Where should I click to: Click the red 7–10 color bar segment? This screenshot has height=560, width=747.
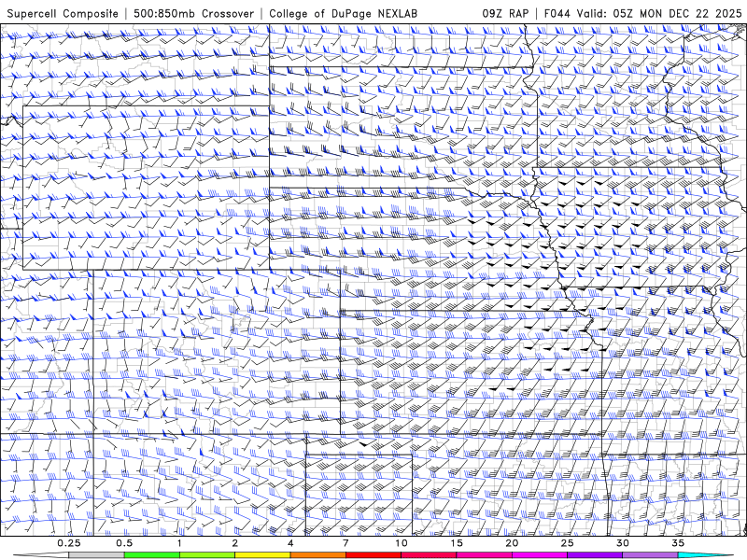coord(373,555)
